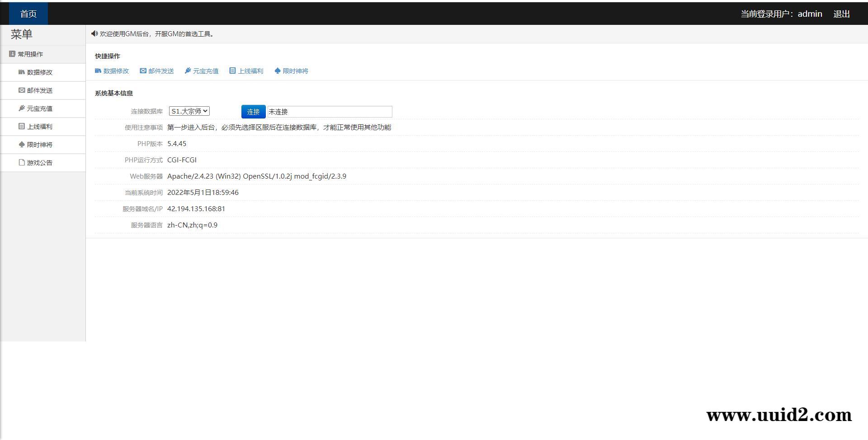Click the speaker announcement icon
This screenshot has width=868, height=440.
point(94,34)
